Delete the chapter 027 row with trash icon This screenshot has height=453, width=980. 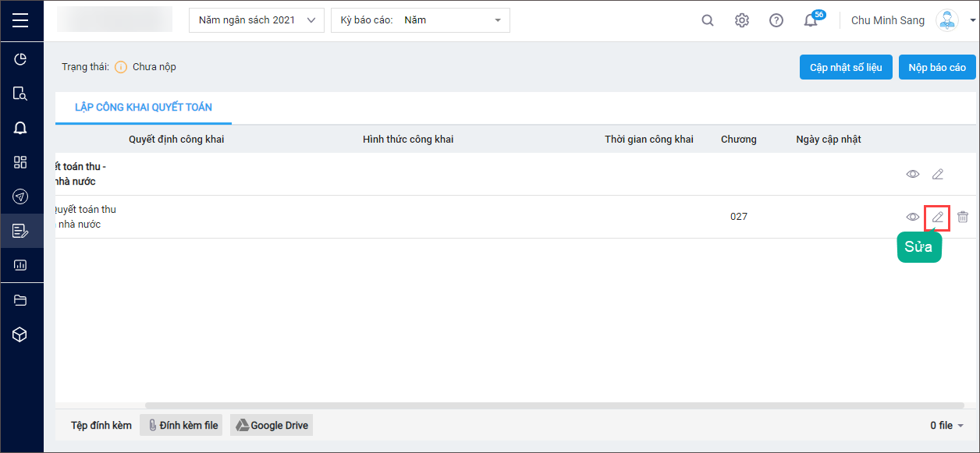pyautogui.click(x=963, y=217)
